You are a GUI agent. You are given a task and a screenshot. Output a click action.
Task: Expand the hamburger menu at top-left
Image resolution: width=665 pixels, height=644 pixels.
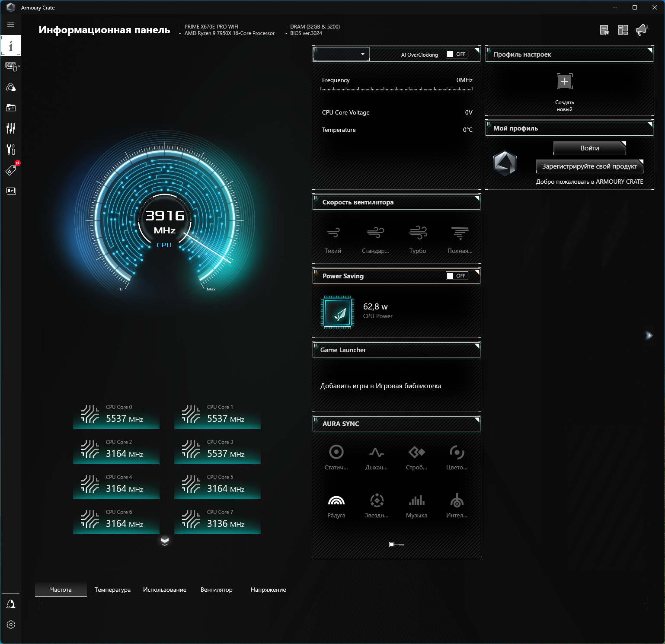pos(11,25)
